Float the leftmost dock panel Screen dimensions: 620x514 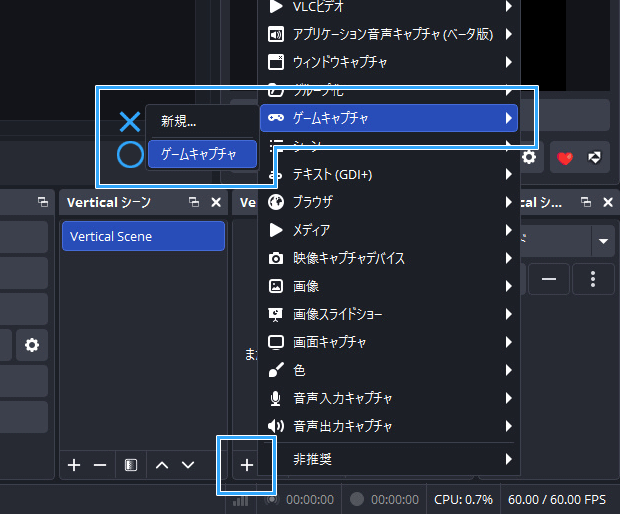43,202
